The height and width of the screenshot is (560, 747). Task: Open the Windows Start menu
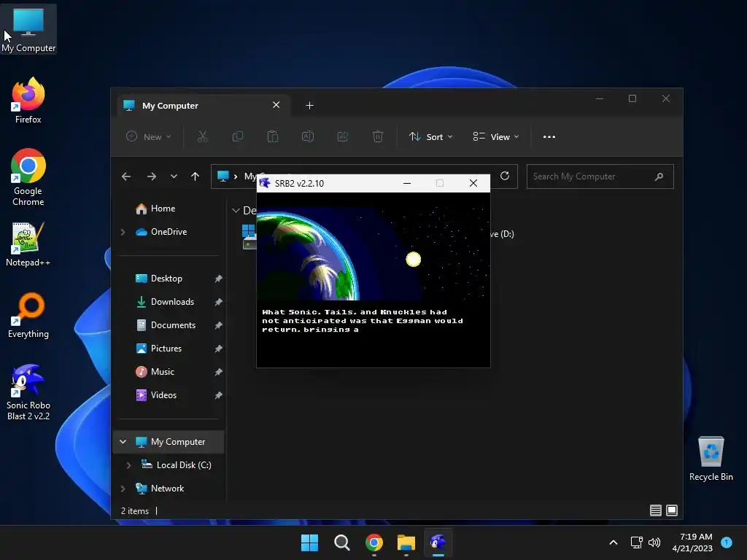click(x=309, y=542)
